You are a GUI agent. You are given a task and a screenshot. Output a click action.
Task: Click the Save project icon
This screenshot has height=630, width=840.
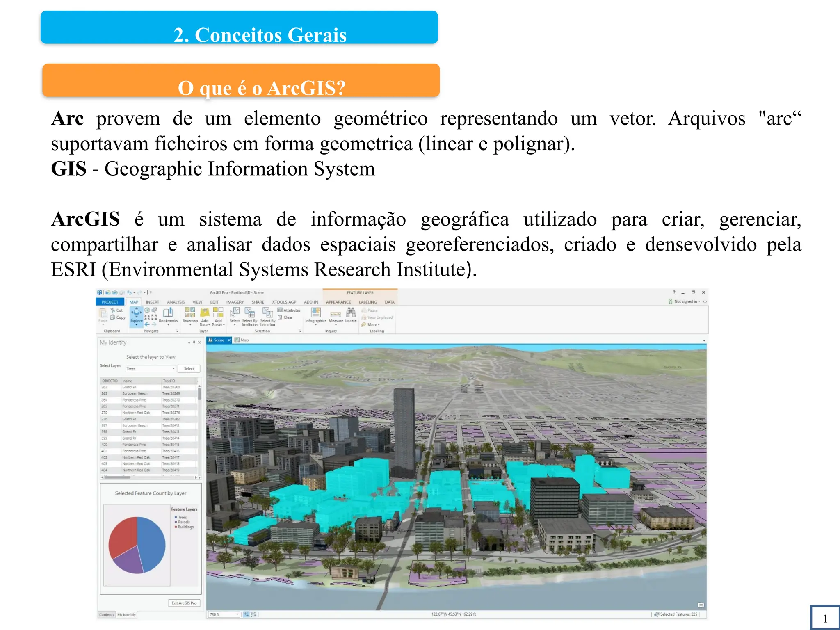tap(122, 293)
